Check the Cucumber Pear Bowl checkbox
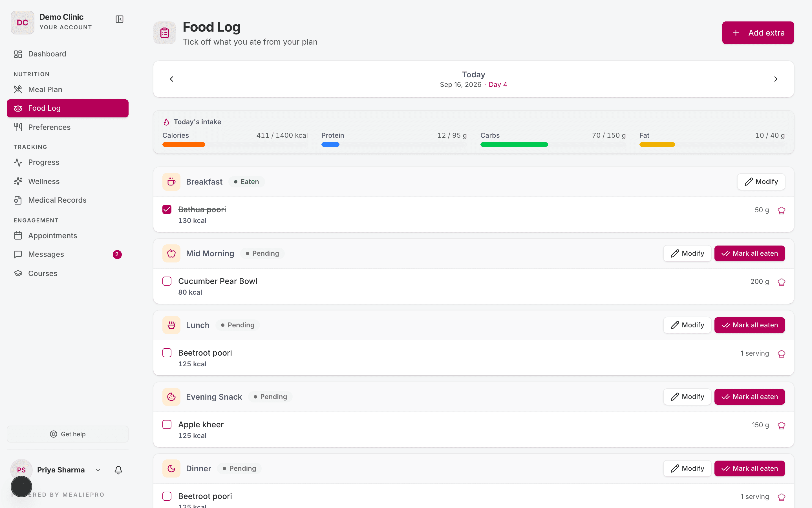The width and height of the screenshot is (812, 508). 167,281
